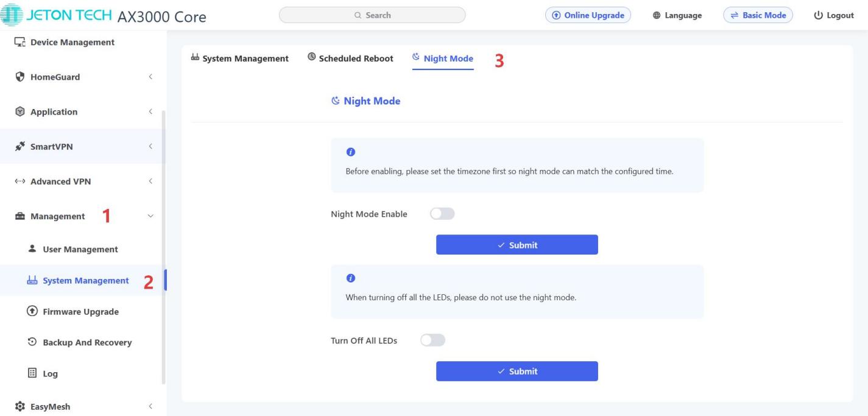The width and height of the screenshot is (868, 416).
Task: Click the EasyMesh gear icon
Action: tap(19, 406)
